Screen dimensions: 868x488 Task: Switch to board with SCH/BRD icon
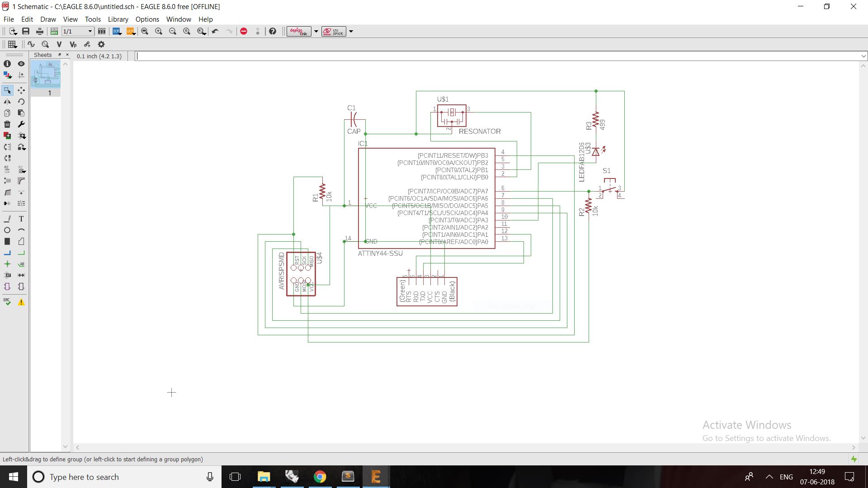[x=54, y=31]
